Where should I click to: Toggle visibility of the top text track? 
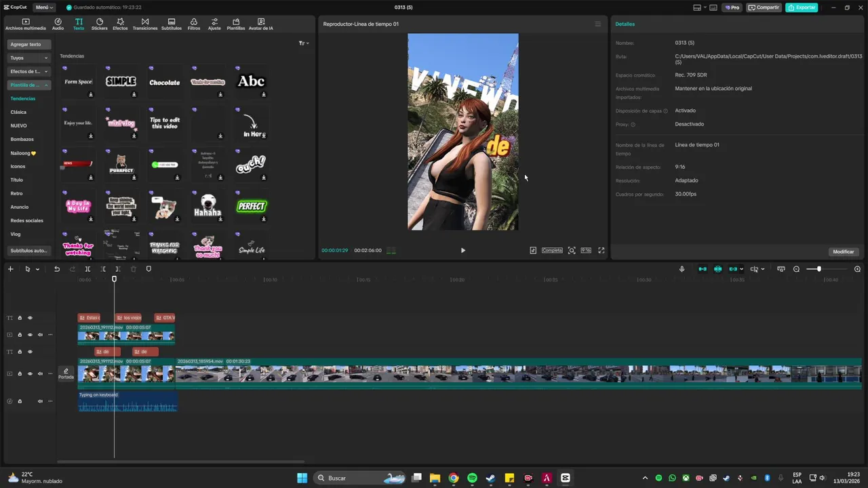click(30, 318)
